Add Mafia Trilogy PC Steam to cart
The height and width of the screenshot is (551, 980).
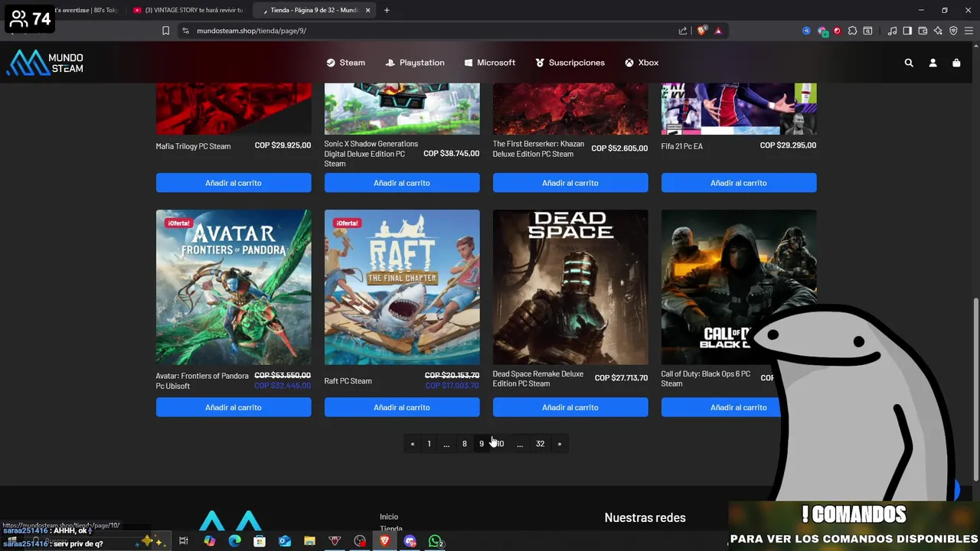point(234,183)
